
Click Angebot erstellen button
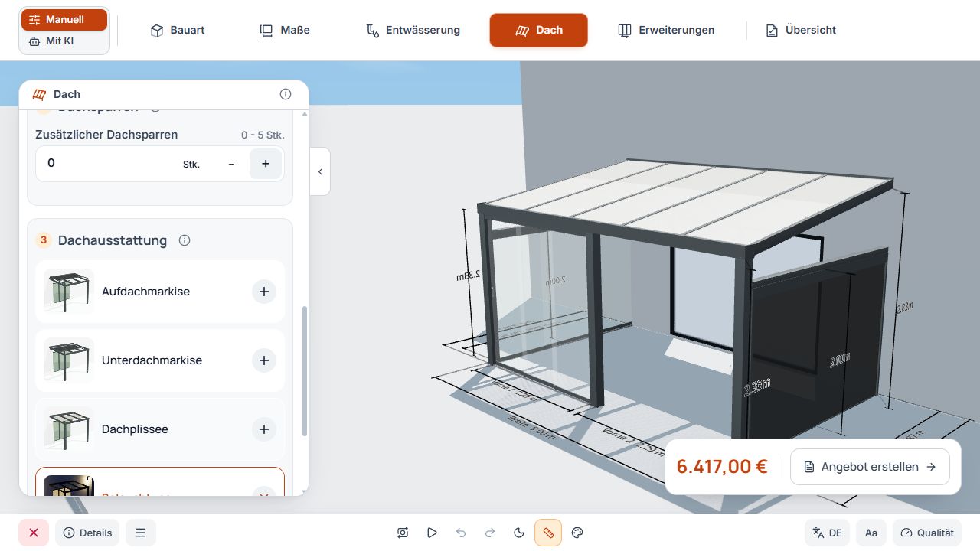tap(870, 467)
